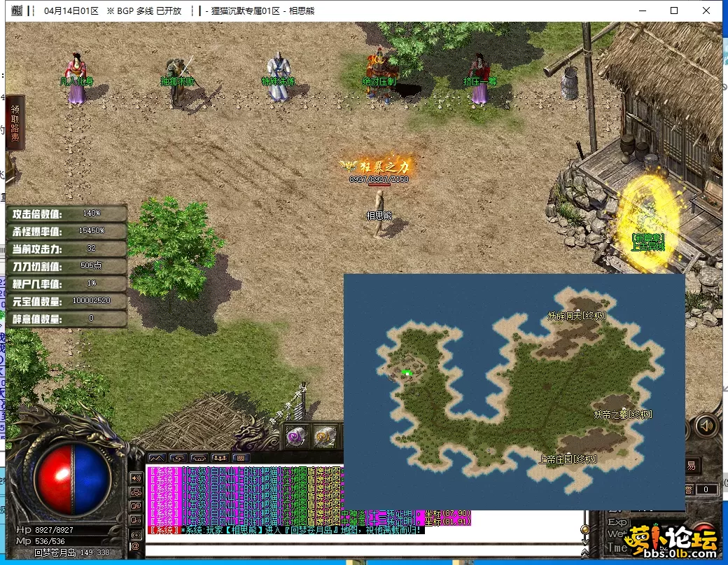Click 妖帝之墓[终极] on the map

[x=623, y=414]
